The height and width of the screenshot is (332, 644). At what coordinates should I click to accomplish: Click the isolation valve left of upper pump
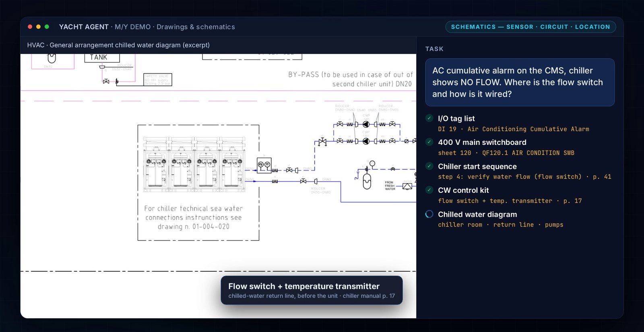tap(340, 124)
